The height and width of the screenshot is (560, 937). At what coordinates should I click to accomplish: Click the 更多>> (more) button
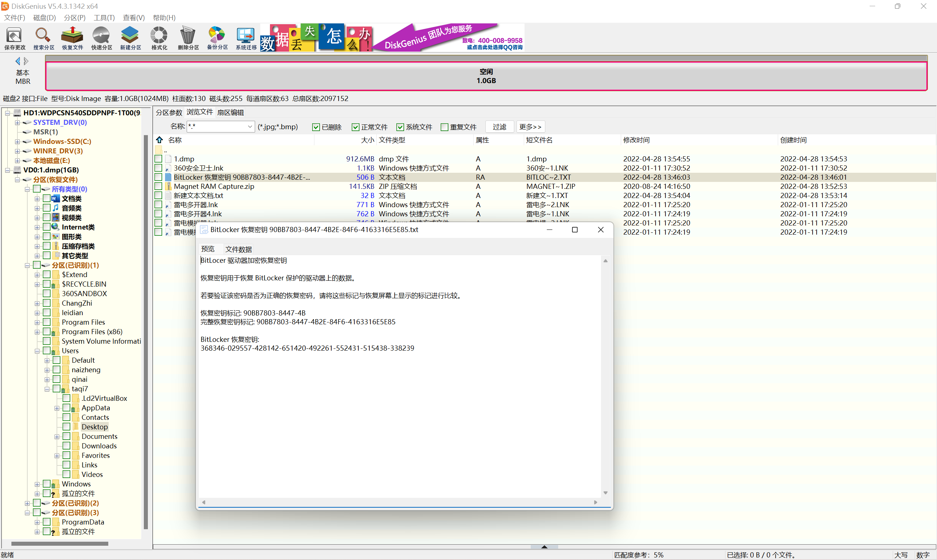point(530,127)
